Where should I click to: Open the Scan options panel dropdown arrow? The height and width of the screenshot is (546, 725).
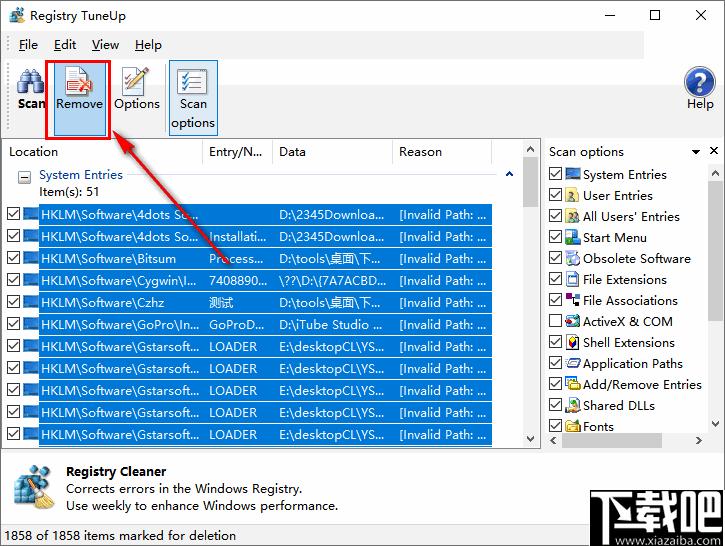click(x=695, y=152)
